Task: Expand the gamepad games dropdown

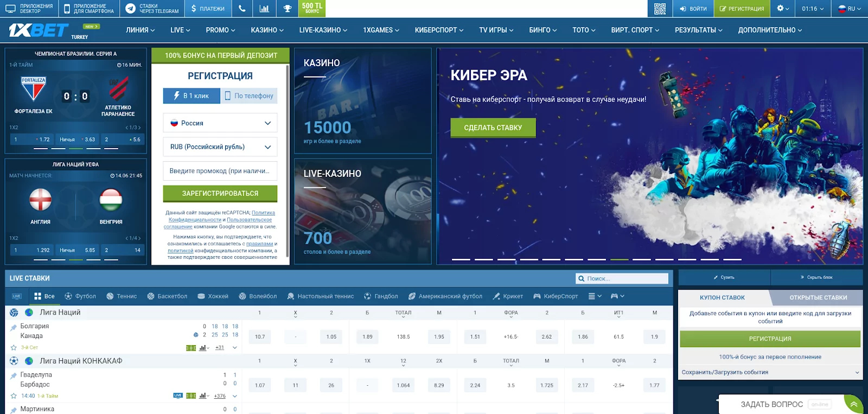Action: [x=617, y=296]
